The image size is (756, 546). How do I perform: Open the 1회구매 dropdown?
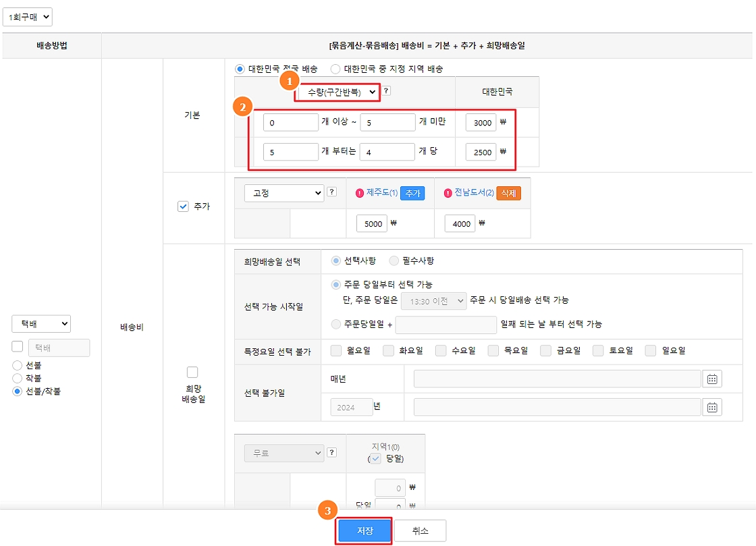[x=27, y=18]
